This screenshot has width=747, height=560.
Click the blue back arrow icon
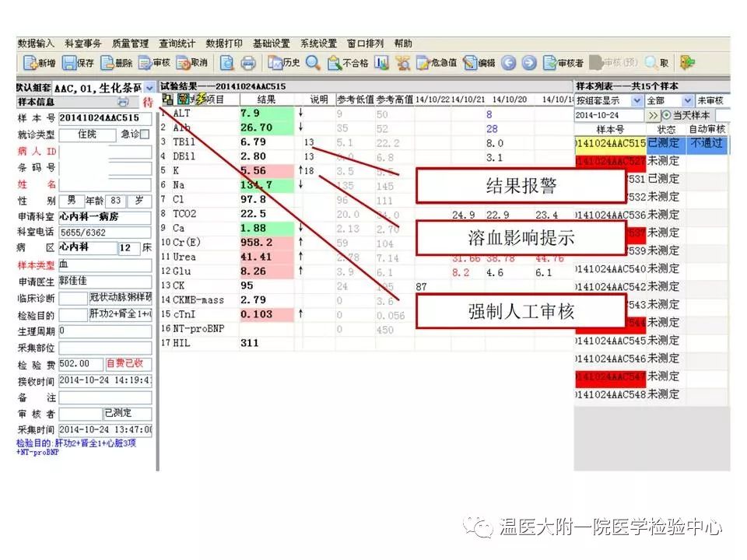coord(508,64)
